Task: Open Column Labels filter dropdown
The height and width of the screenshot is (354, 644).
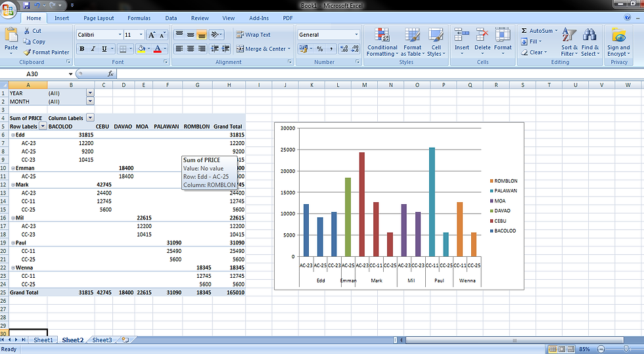Action: coord(90,118)
